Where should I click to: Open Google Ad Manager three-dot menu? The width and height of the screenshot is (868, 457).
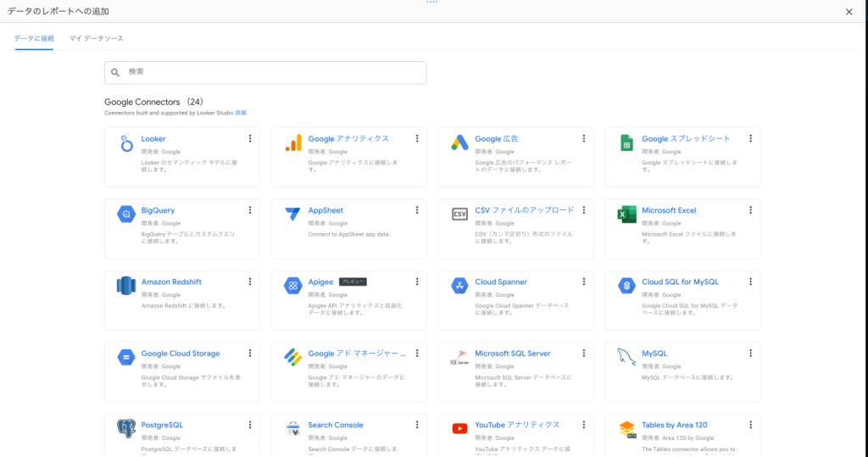point(417,353)
